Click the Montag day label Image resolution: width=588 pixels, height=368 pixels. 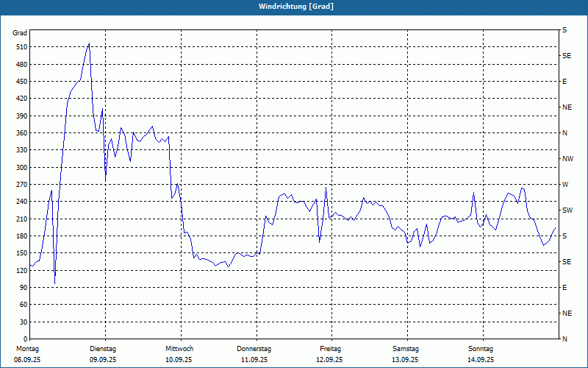(27, 349)
